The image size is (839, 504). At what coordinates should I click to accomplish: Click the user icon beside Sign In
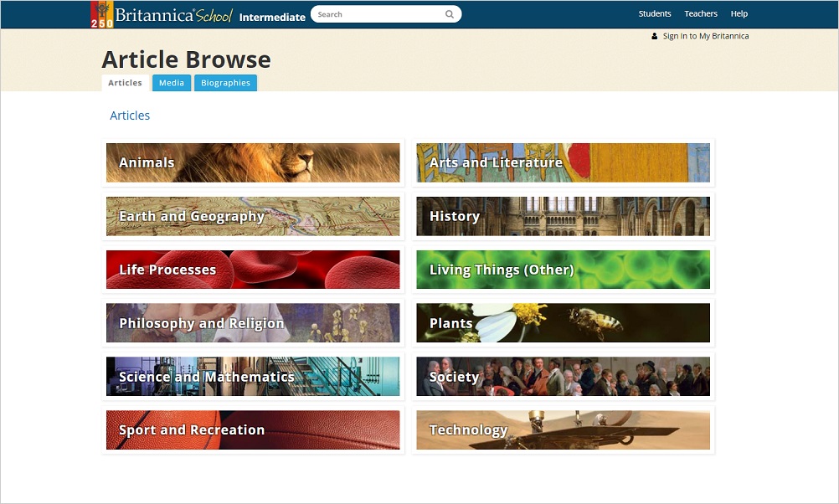pos(655,36)
